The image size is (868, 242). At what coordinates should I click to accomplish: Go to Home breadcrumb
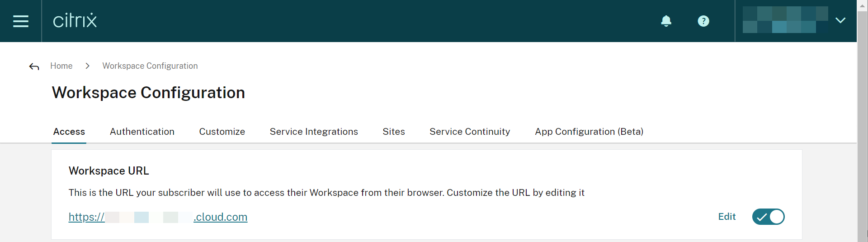pyautogui.click(x=61, y=66)
